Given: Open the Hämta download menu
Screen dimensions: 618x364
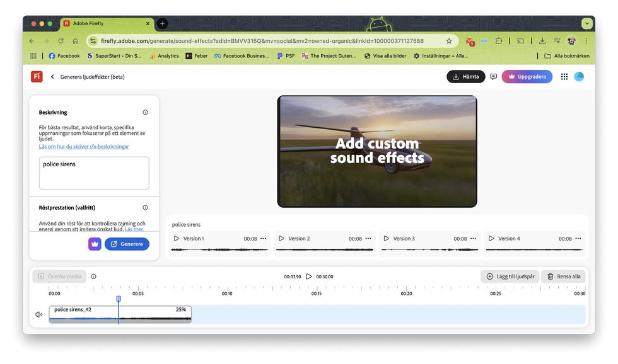Looking at the screenshot, I should (466, 76).
